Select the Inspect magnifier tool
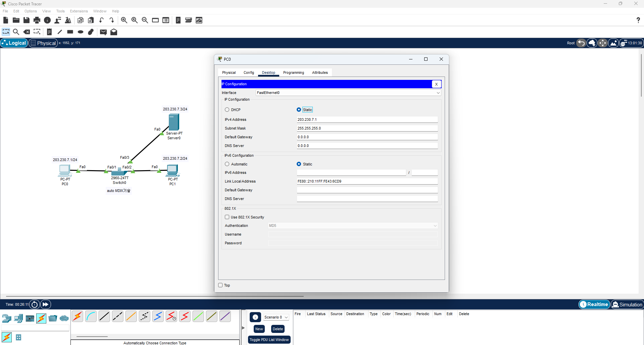This screenshot has height=345, width=644. 16,32
